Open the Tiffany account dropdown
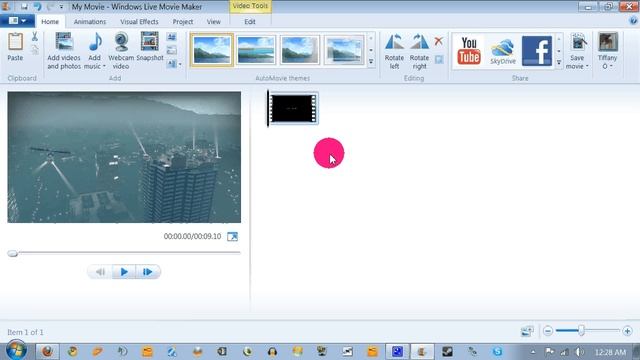The image size is (640, 360). click(x=607, y=51)
